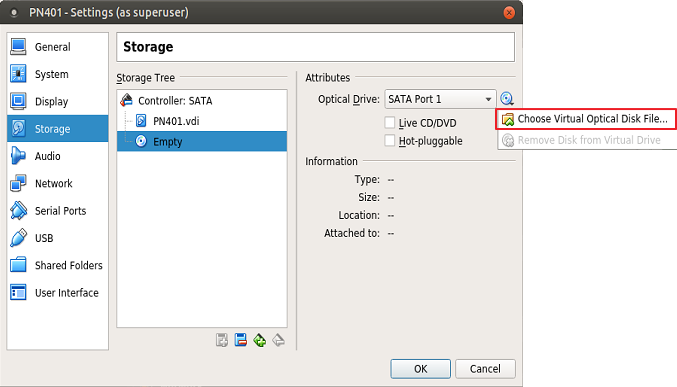The image size is (677, 387).
Task: Open the SATA Port 1 dropdown
Action: 440,99
